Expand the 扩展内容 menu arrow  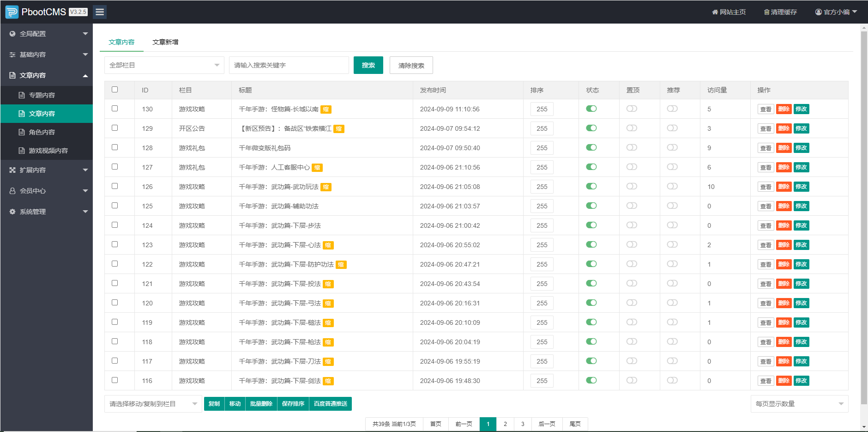point(85,170)
